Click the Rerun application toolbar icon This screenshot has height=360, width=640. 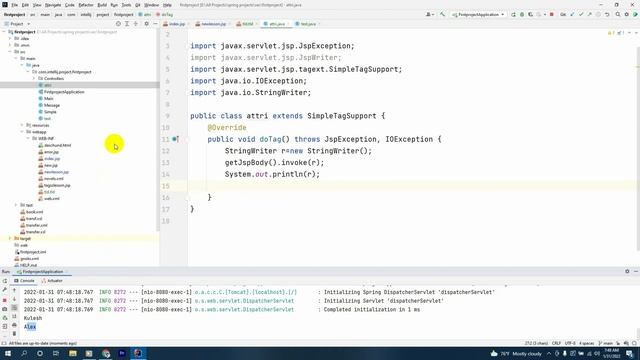[513, 15]
